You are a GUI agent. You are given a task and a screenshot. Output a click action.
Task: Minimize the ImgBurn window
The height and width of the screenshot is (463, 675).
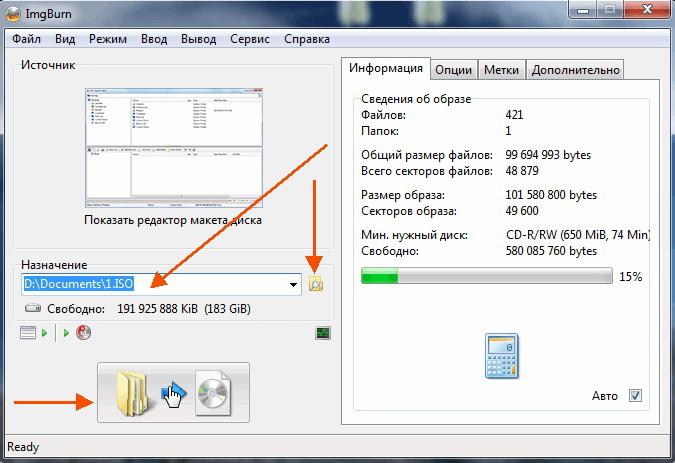(x=583, y=9)
